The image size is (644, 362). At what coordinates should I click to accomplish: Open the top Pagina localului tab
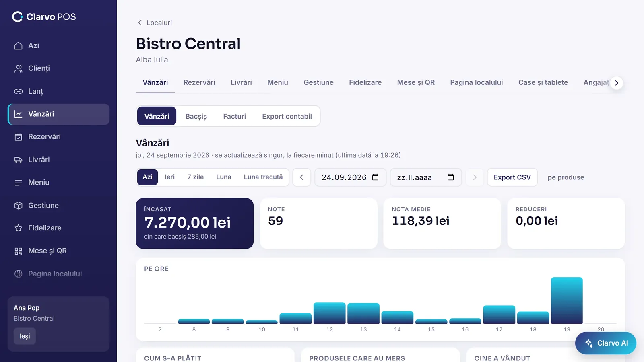pyautogui.click(x=477, y=82)
